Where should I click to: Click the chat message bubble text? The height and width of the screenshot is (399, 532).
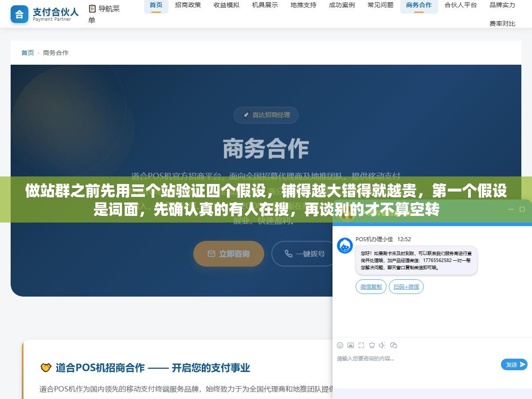416,260
